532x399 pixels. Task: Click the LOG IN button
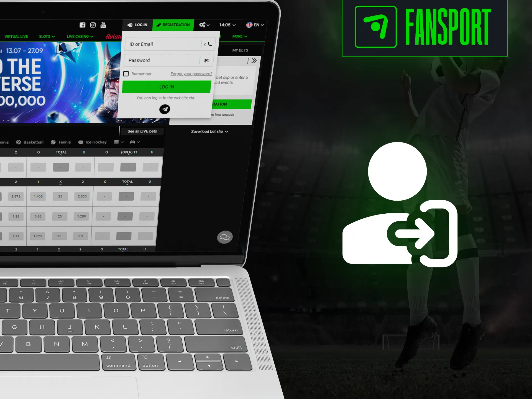point(166,87)
